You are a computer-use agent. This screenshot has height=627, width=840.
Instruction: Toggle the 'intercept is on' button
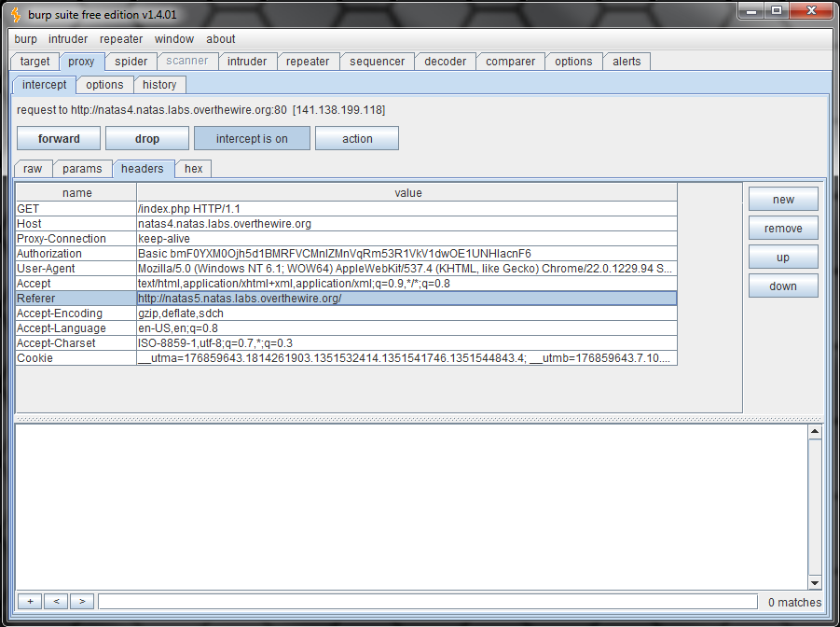252,138
